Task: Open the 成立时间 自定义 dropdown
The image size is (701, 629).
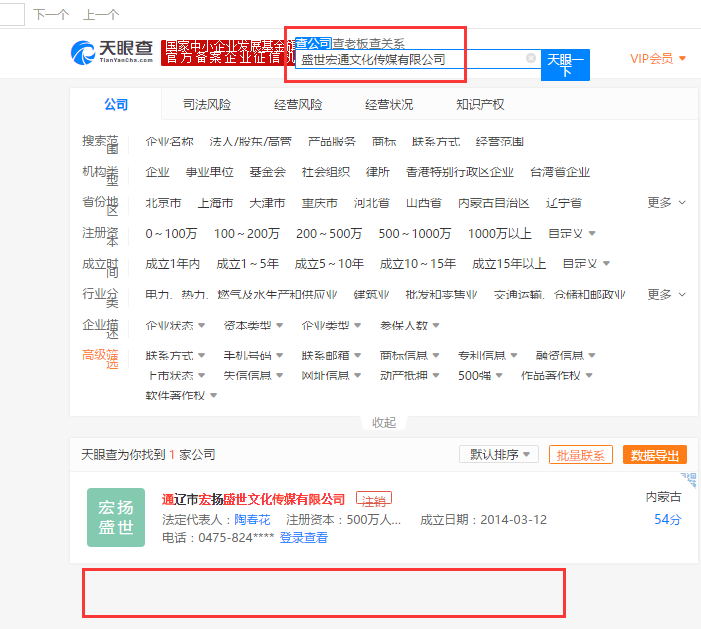Action: (x=586, y=264)
